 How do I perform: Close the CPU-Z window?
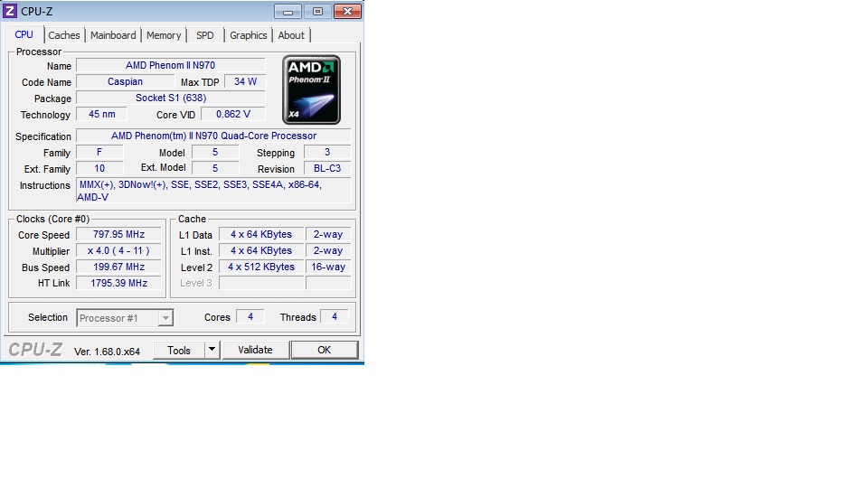tap(347, 11)
